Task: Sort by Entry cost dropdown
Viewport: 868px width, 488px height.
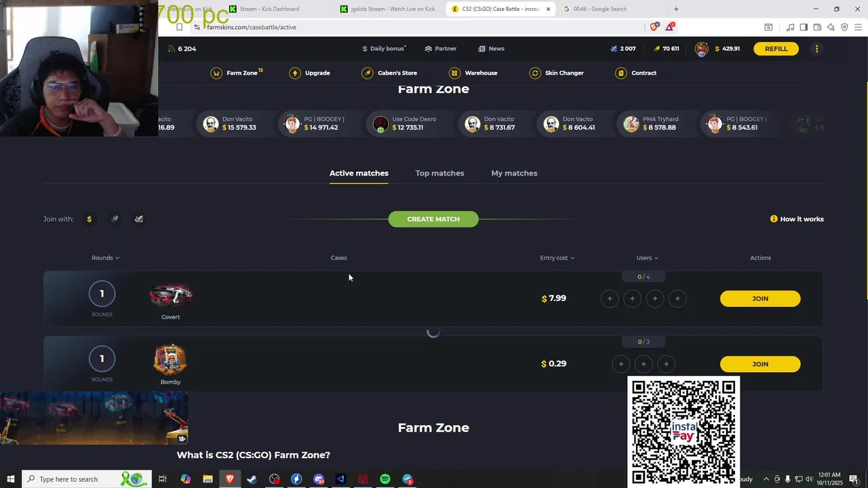Action: [557, 258]
